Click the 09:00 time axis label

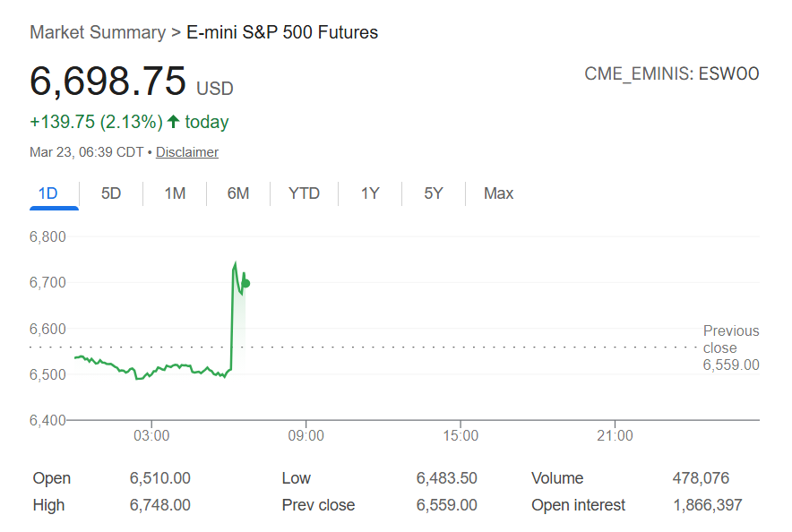[306, 436]
